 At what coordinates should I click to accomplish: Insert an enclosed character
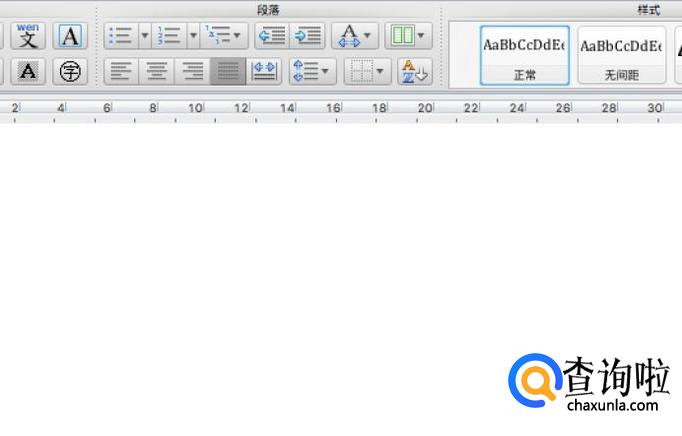[x=69, y=71]
